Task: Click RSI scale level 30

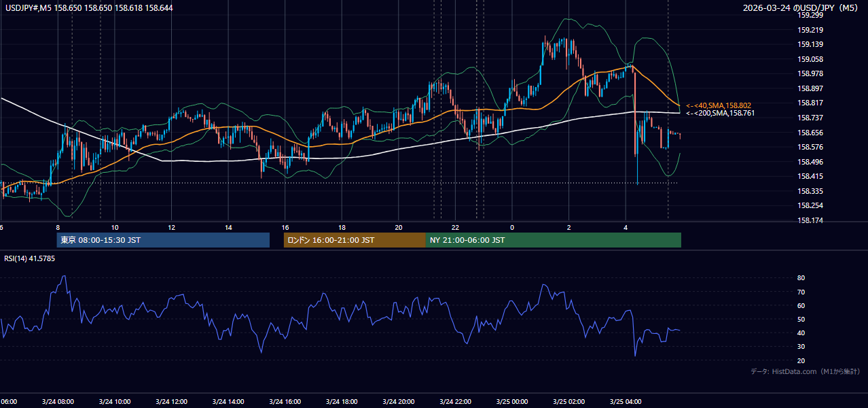Action: (x=801, y=347)
